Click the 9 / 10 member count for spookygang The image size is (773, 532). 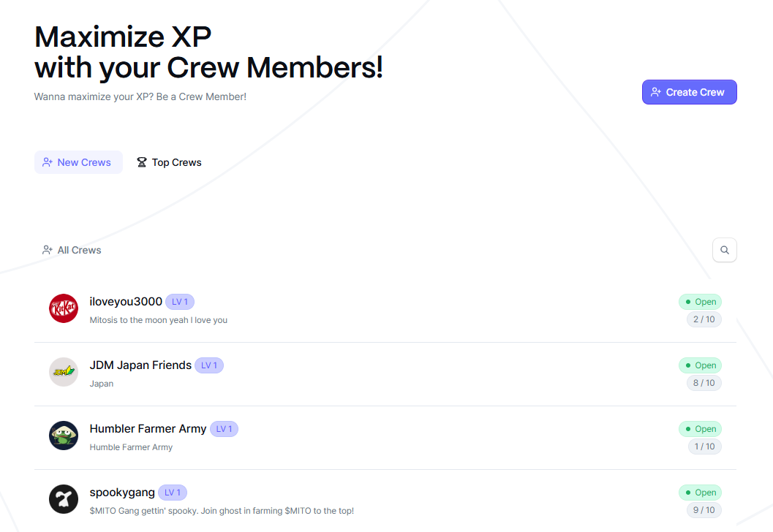click(704, 510)
